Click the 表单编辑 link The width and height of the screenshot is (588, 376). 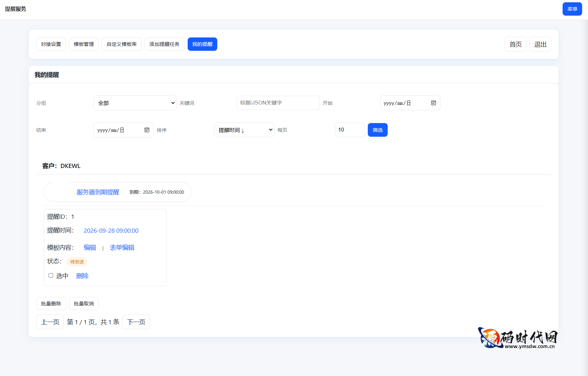122,248
